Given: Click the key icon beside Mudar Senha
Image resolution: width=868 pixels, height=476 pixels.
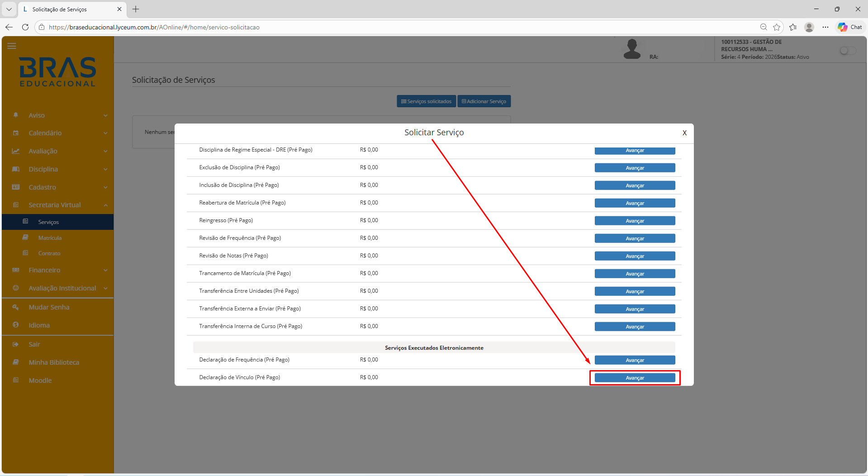Looking at the screenshot, I should pos(16,307).
